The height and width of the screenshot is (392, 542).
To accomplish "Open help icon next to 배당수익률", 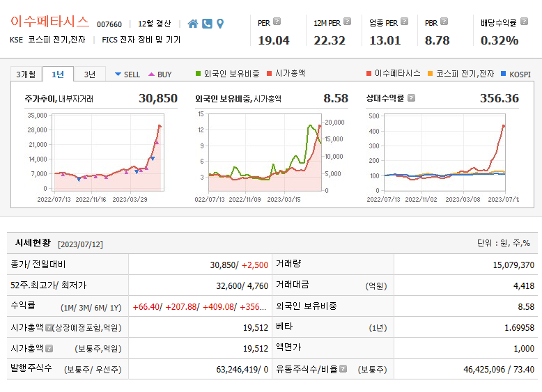I will pyautogui.click(x=524, y=22).
